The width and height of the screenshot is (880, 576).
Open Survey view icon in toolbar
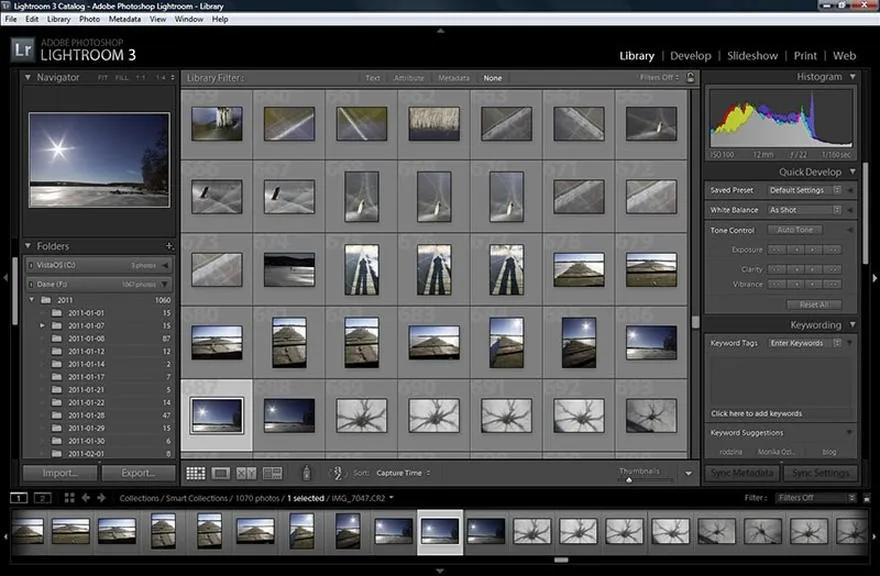tap(272, 473)
